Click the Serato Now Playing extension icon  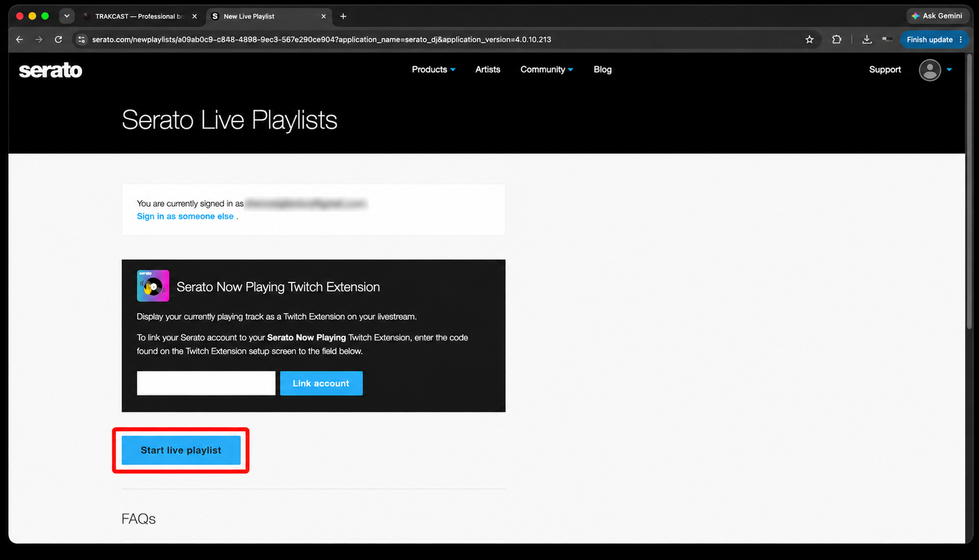point(153,286)
